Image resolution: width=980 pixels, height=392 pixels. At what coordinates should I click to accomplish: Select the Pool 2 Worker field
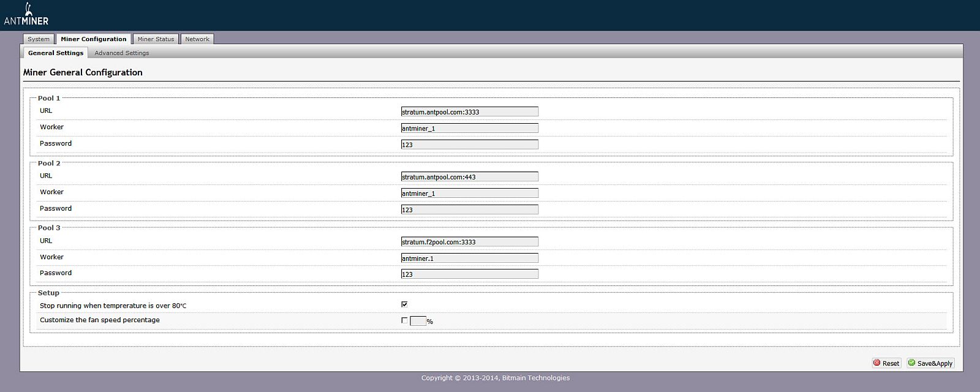click(x=469, y=194)
